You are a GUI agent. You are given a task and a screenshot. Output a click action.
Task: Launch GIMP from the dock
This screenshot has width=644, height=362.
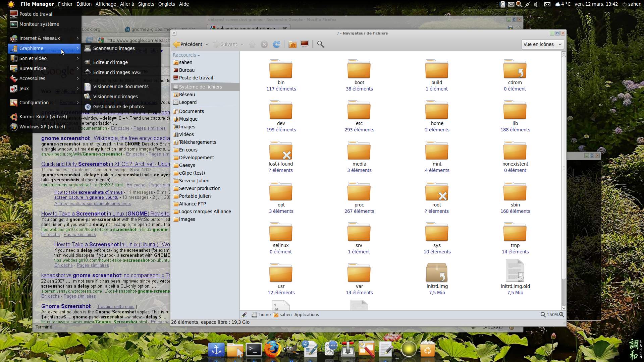pos(290,349)
